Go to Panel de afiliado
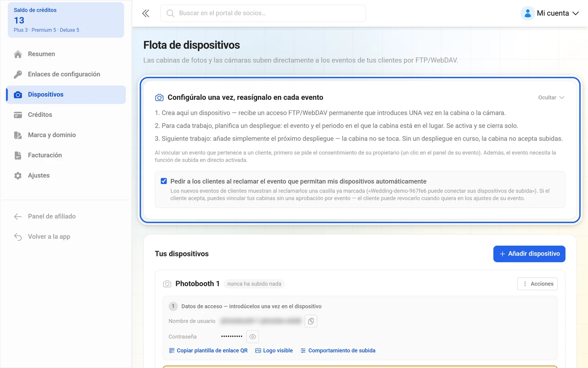 66,216
